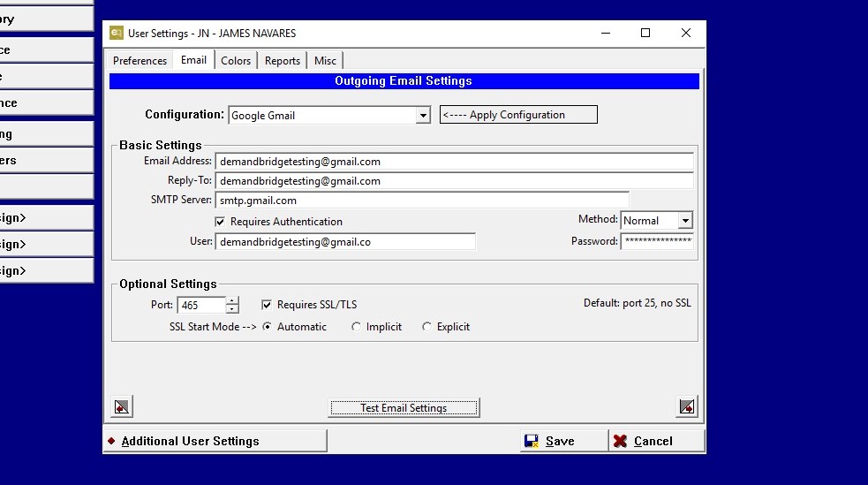Screen dimensions: 868x485
Task: Click the red diamond Additional User Settings icon
Action: (111, 441)
